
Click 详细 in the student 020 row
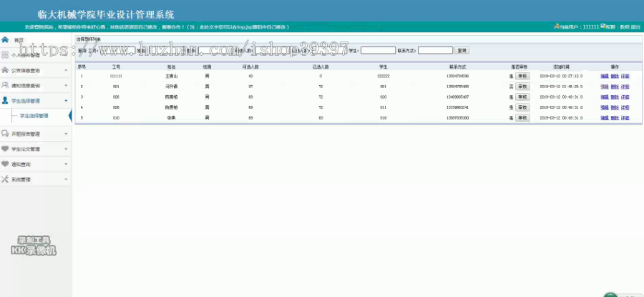click(625, 97)
